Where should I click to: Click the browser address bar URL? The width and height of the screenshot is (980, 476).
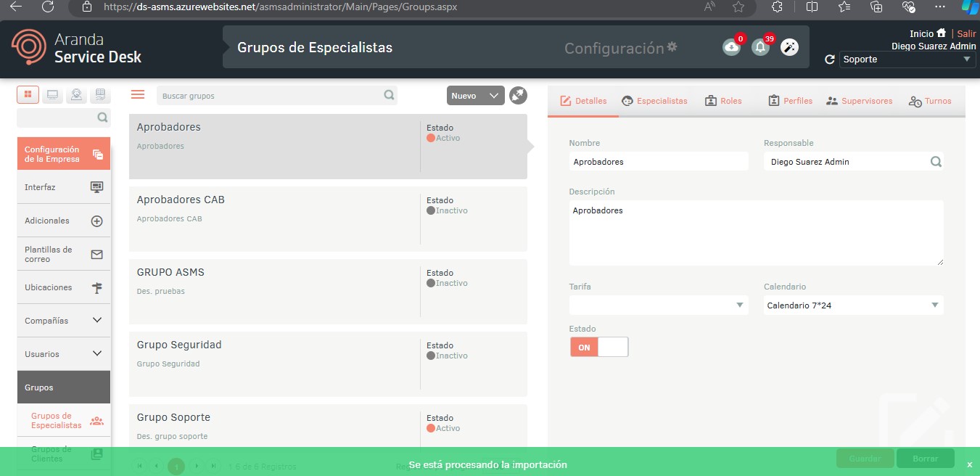281,7
